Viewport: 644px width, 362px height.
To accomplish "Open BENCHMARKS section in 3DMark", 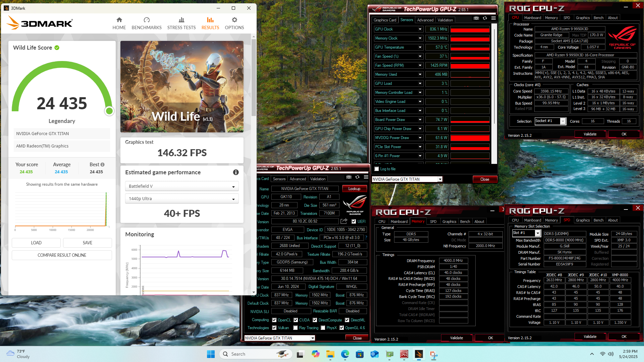I will click(x=147, y=23).
